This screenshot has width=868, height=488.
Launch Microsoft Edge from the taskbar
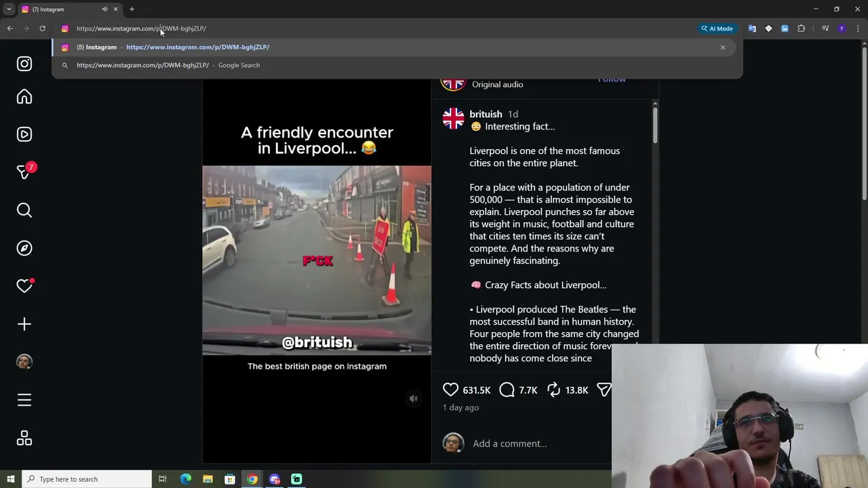pos(186,479)
